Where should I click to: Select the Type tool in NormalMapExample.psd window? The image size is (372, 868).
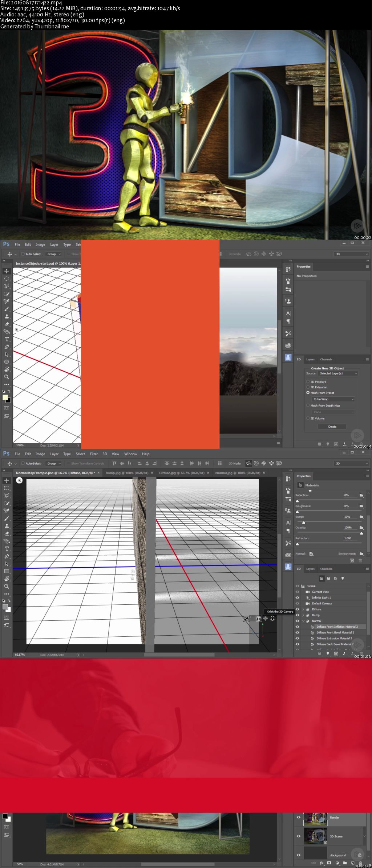[7, 548]
